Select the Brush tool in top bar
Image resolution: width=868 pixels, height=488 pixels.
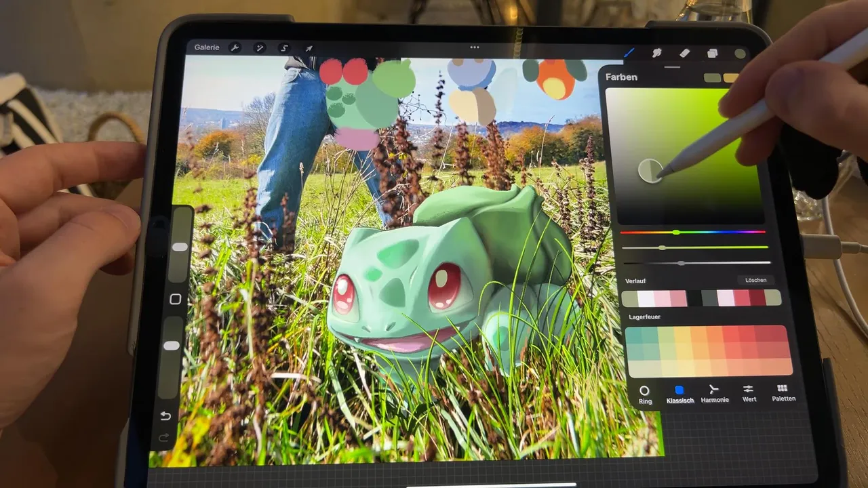(x=629, y=52)
